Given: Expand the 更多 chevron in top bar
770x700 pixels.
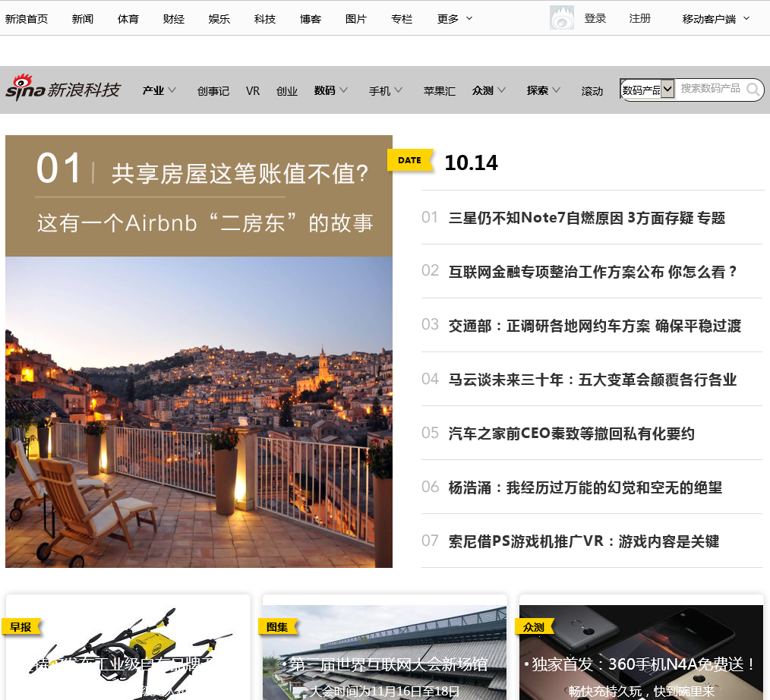Looking at the screenshot, I should 469,19.
